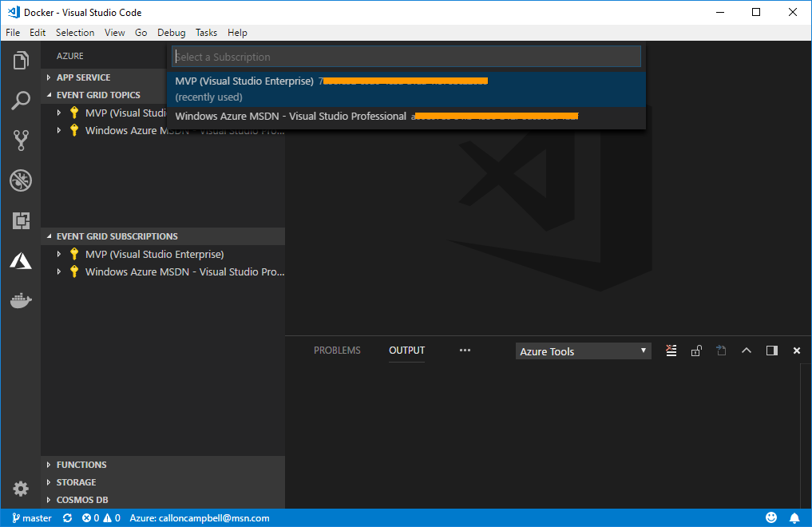The width and height of the screenshot is (812, 527).
Task: Expand the Cosmos DB section
Action: pyautogui.click(x=82, y=500)
